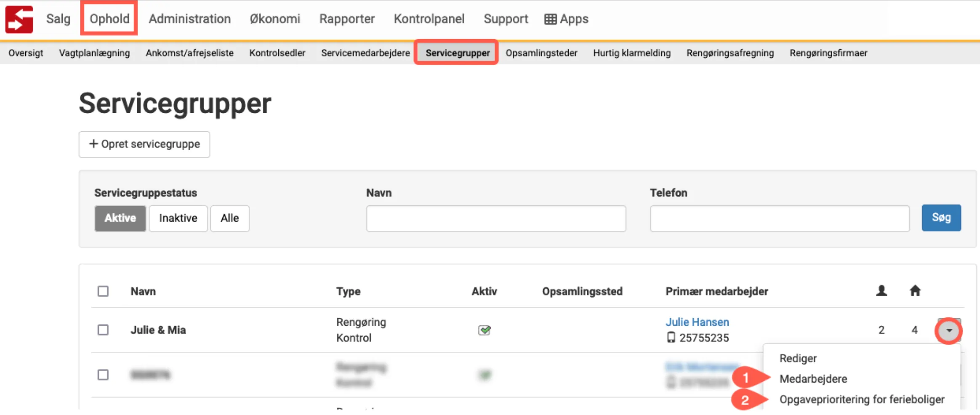The height and width of the screenshot is (415, 980).
Task: Open the Apps grid menu
Action: pyautogui.click(x=566, y=19)
